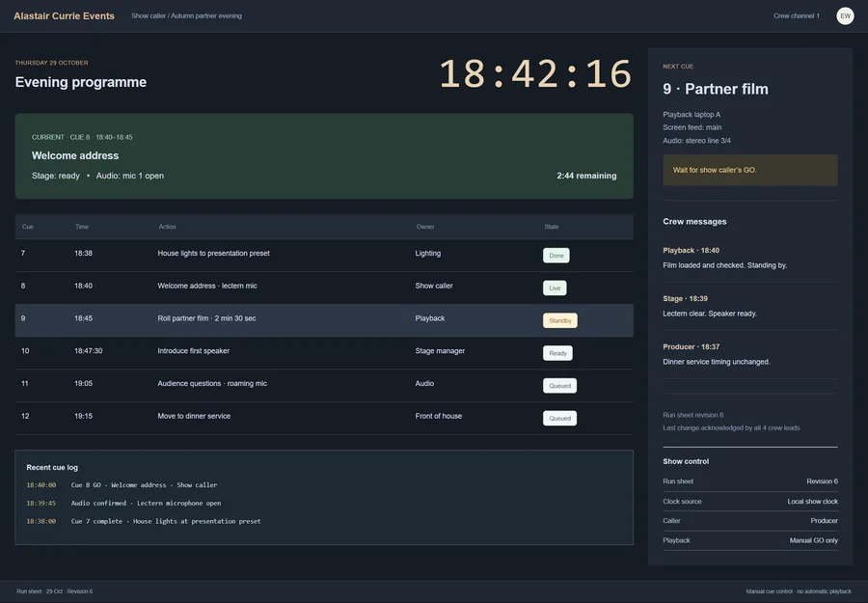868x603 pixels.
Task: Click the Action column header
Action: tap(167, 227)
